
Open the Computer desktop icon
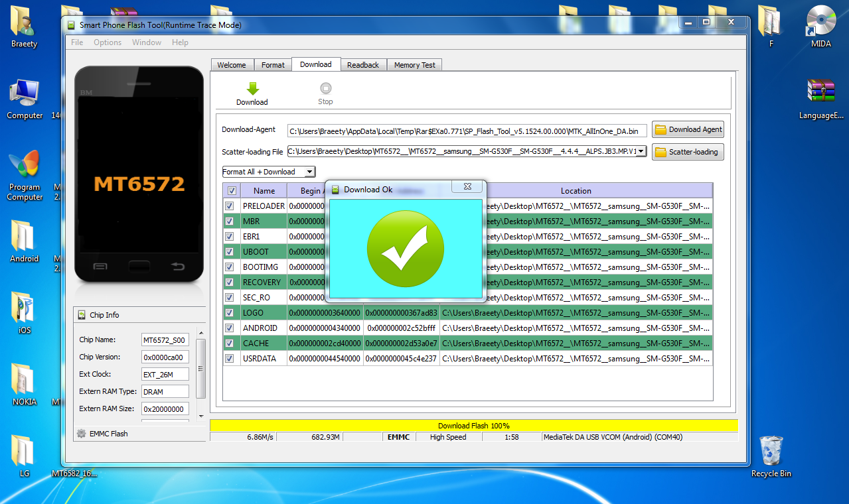tap(25, 99)
